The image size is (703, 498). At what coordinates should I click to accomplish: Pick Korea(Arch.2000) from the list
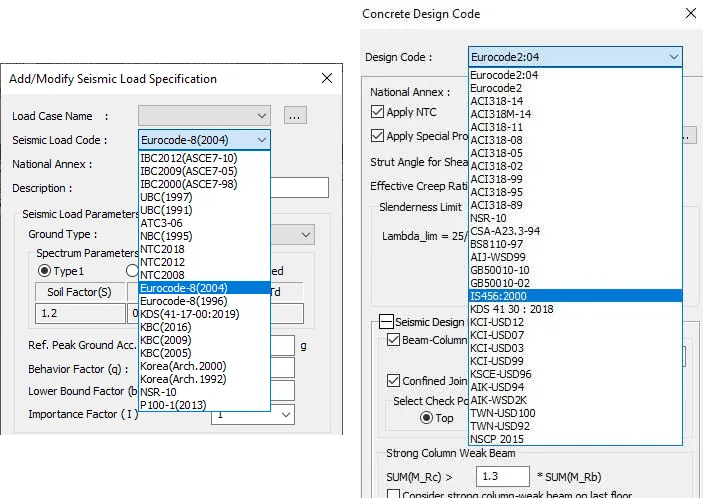coord(204,366)
